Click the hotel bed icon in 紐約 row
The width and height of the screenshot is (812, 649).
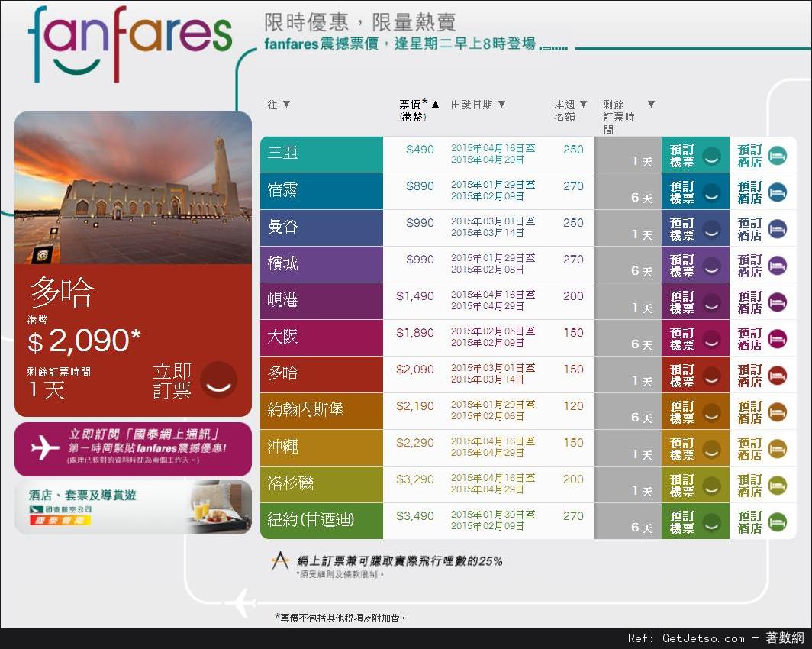click(777, 522)
